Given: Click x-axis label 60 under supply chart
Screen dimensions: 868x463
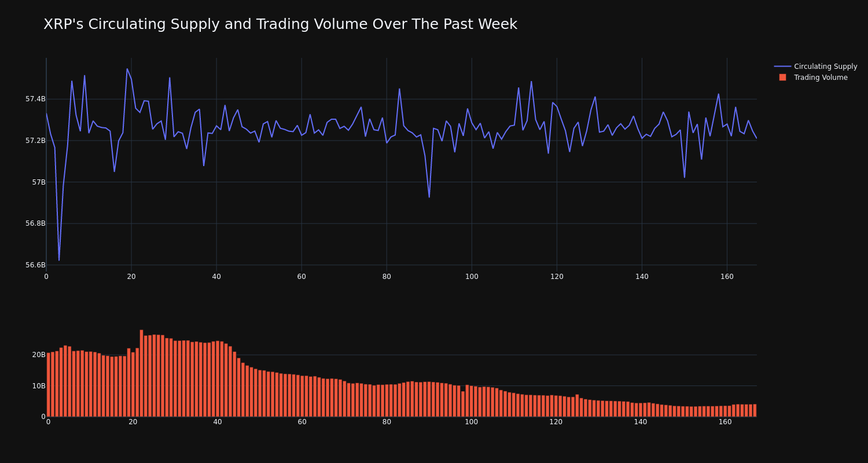Looking at the screenshot, I should [301, 277].
